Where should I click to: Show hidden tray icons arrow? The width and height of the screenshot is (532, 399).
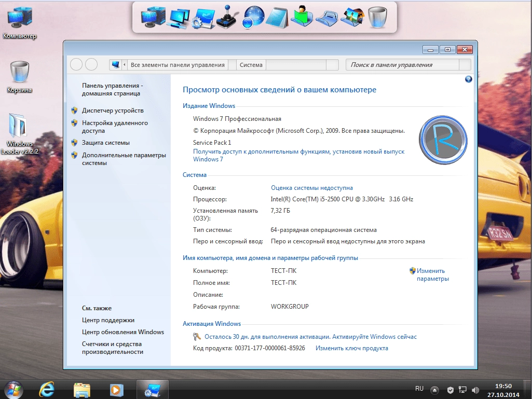(434, 390)
